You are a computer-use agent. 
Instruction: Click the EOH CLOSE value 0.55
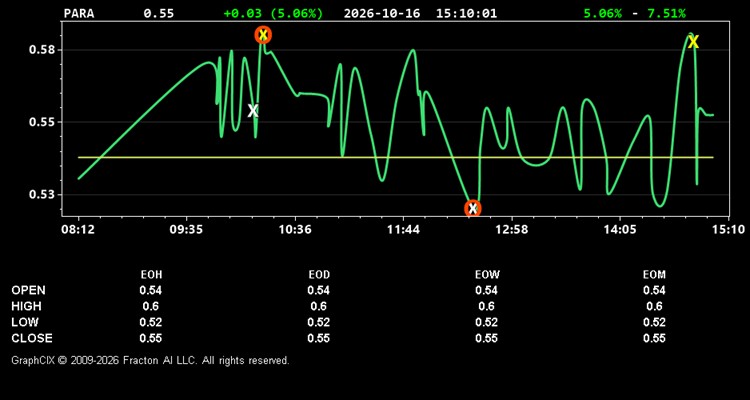[151, 338]
